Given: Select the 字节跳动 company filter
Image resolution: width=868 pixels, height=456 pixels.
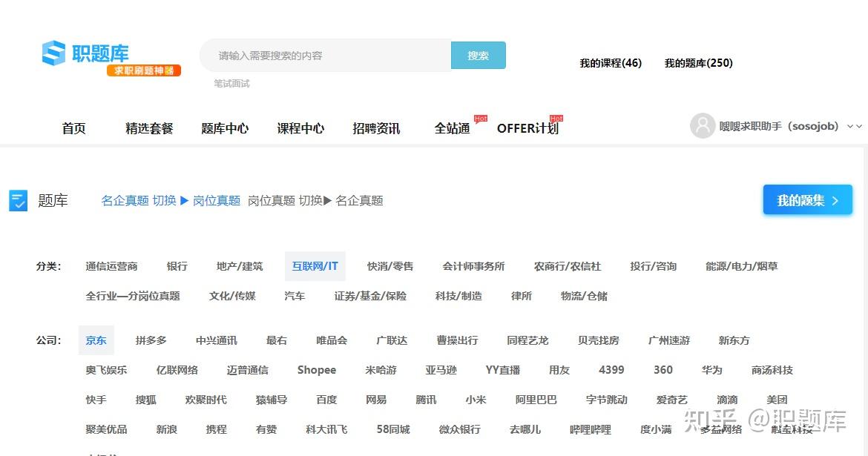Looking at the screenshot, I should [x=607, y=400].
